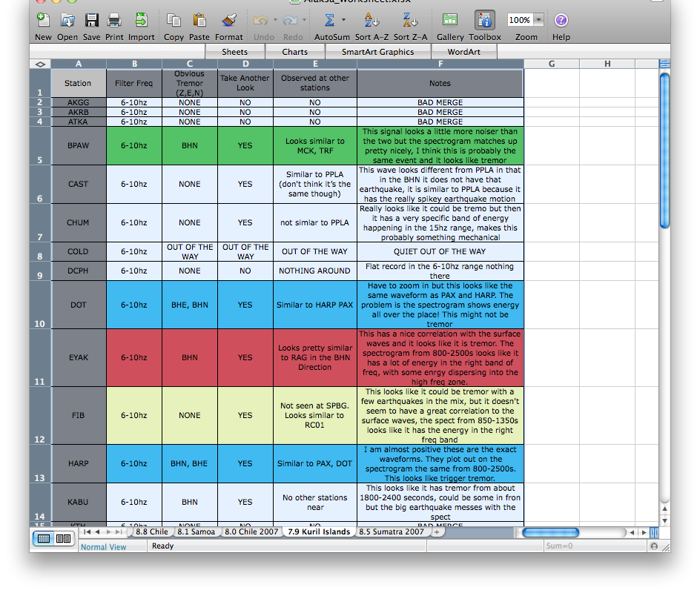The image size is (700, 593).
Task: Click the vertical scrollbar thumb
Action: (664, 150)
